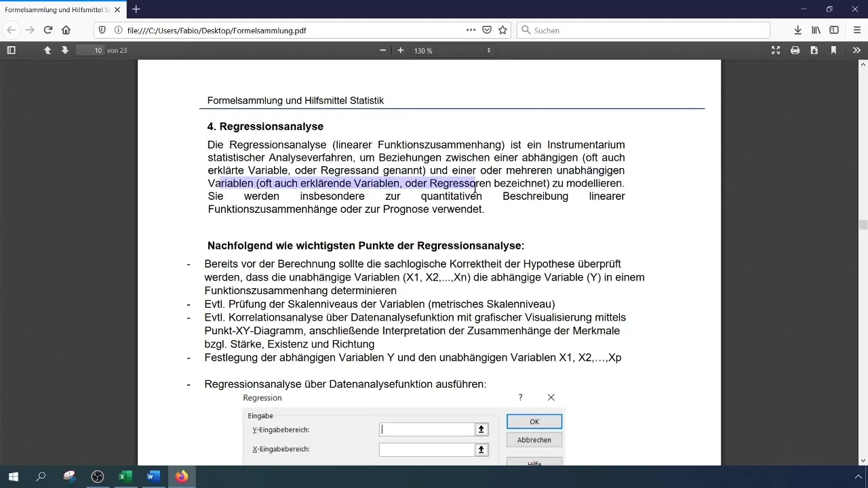
Task: Click the X-Eingabebereich input field
Action: 427,449
